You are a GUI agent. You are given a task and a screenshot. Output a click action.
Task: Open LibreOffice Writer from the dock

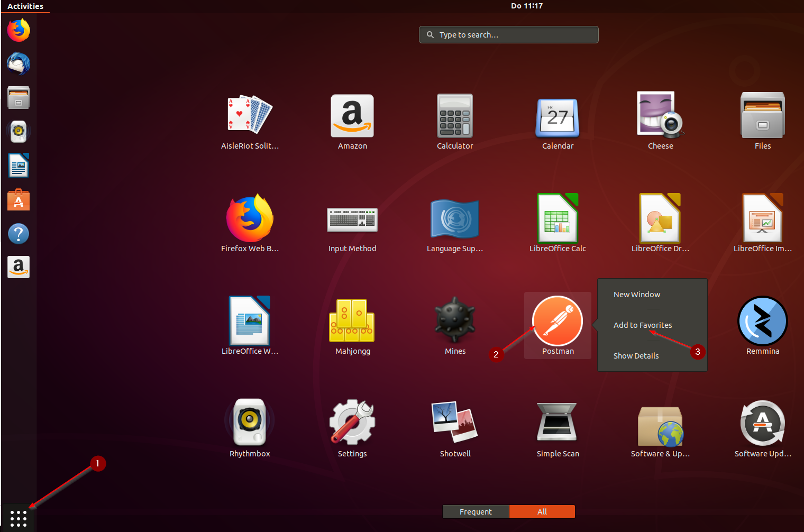(x=19, y=166)
